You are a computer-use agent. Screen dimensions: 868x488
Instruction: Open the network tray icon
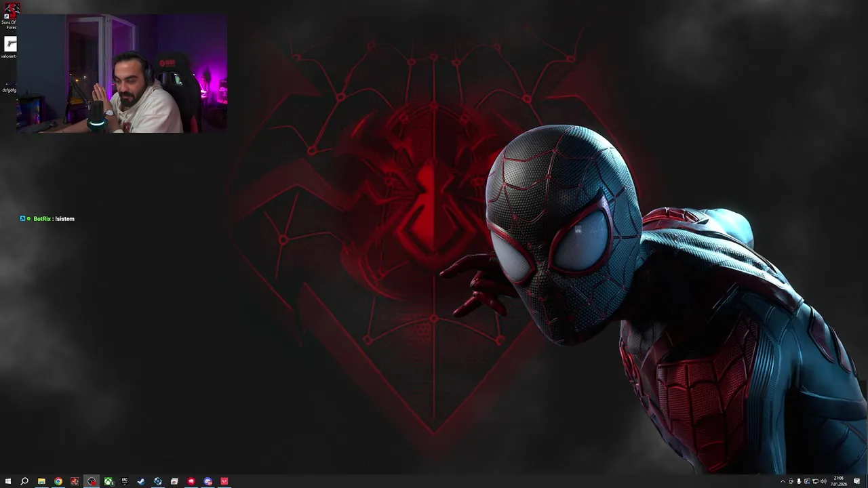point(815,481)
